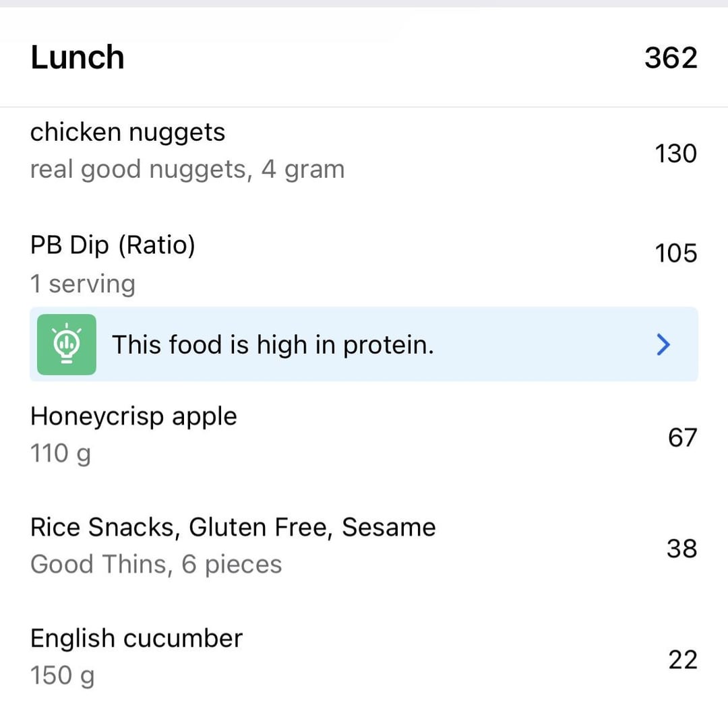Open the Honeycrisp apple food entry
The width and height of the screenshot is (728, 717).
pyautogui.click(x=364, y=435)
